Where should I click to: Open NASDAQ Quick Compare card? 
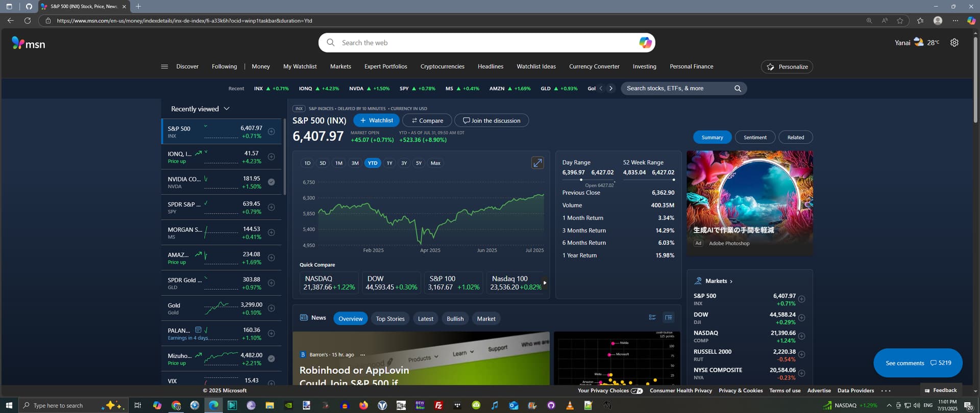(329, 282)
